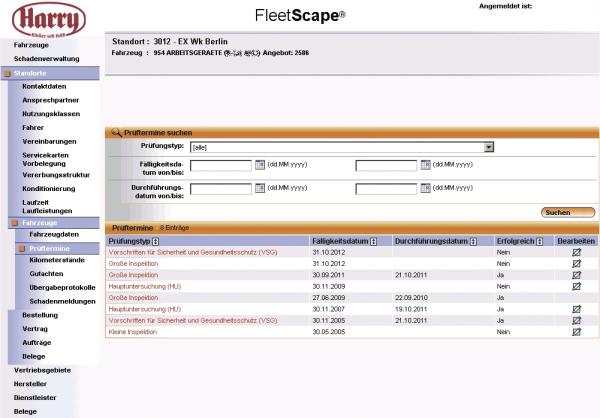Open Übergabeprotokolle in the sidebar
This screenshot has width=600, height=418.
tap(62, 288)
